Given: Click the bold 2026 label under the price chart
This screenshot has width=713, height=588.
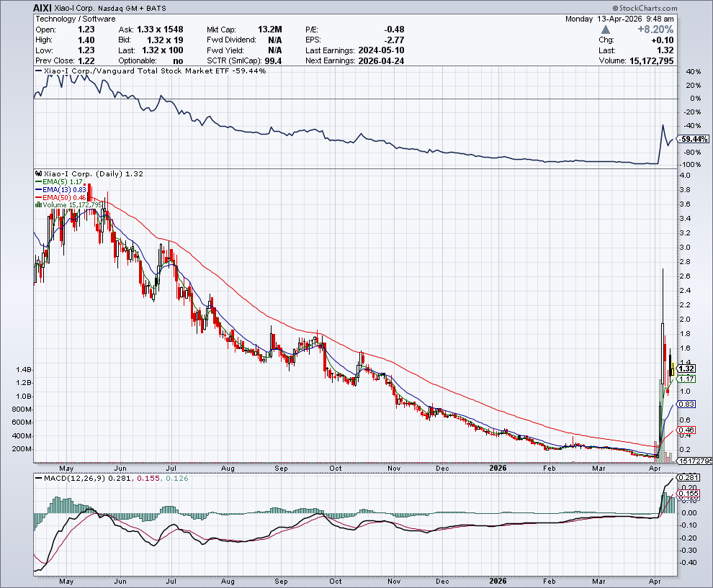Looking at the screenshot, I should (498, 468).
